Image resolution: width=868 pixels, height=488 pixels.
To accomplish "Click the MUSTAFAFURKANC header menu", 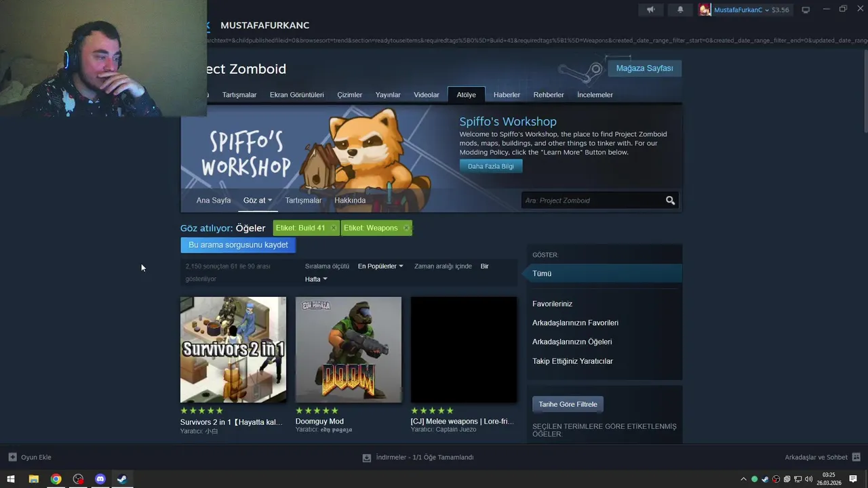I will tap(265, 25).
